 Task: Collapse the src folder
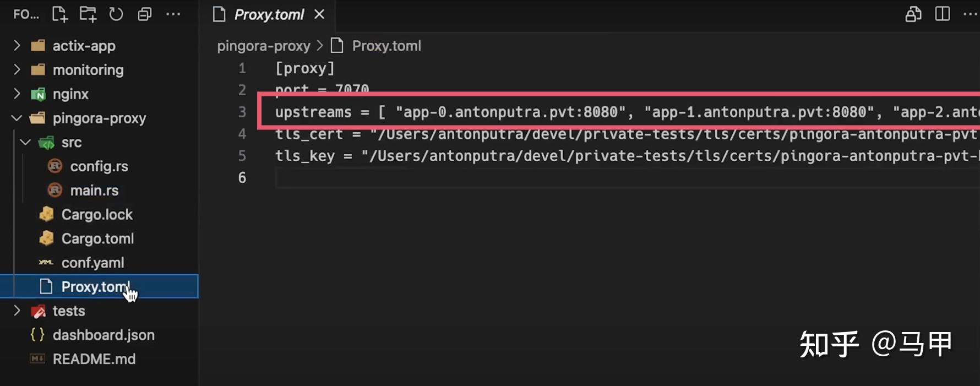25,142
